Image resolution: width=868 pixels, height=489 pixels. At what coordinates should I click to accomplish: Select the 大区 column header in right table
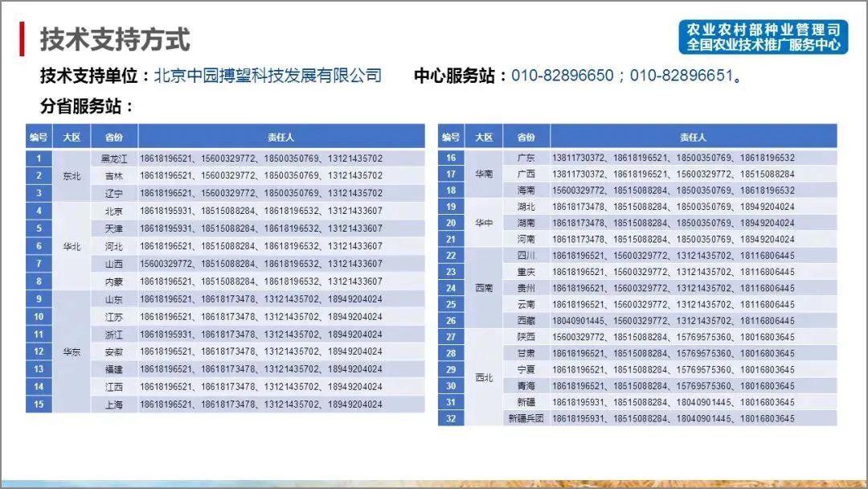483,137
